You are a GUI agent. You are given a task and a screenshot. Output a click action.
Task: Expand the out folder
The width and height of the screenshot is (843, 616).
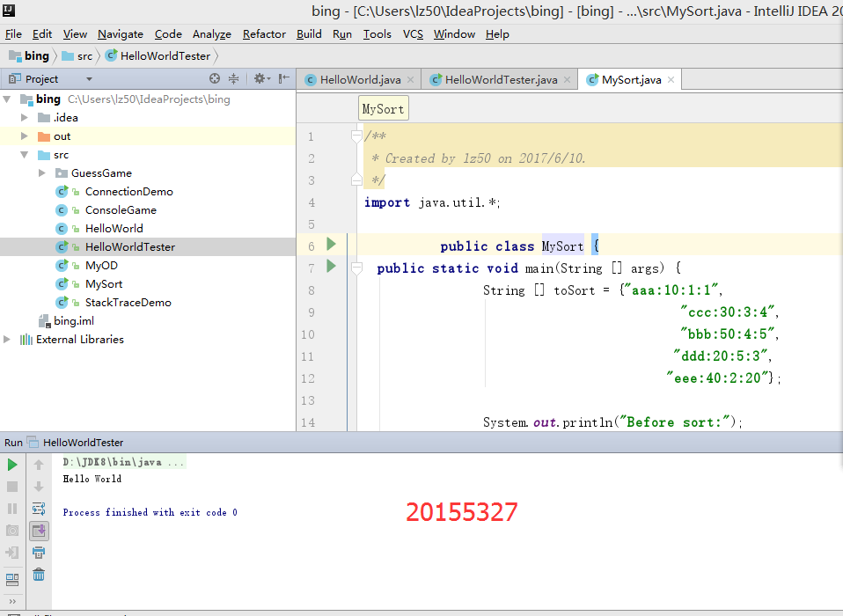click(24, 136)
